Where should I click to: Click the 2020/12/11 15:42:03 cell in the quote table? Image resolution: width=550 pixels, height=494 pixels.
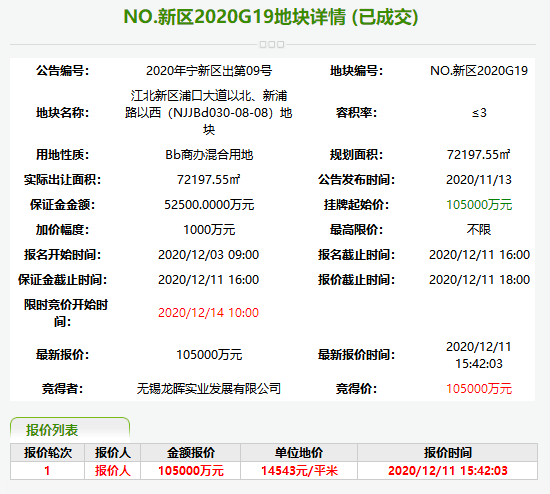[448, 471]
